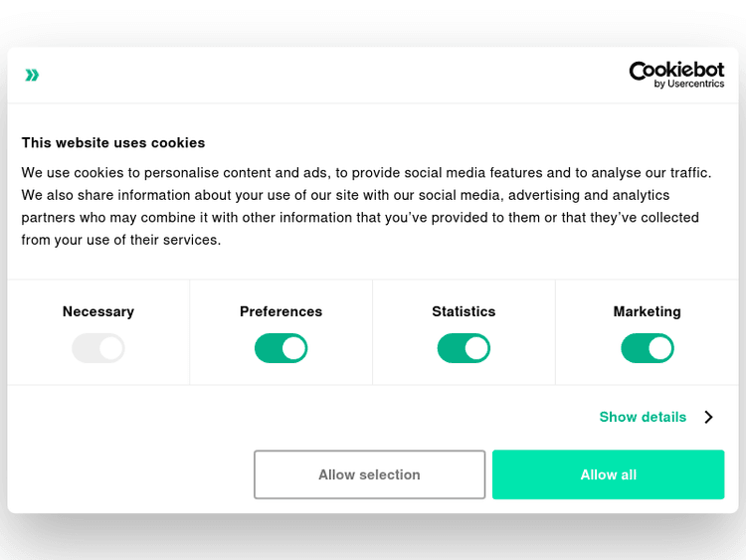The height and width of the screenshot is (560, 746).
Task: Disable the Preferences cookies switch
Action: click(281, 348)
